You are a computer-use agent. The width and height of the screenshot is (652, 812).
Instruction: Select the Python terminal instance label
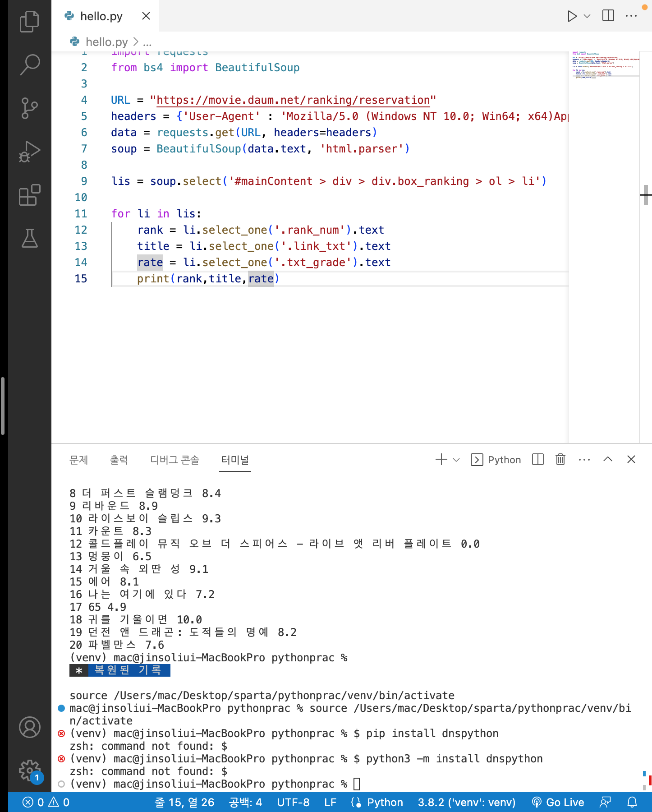(x=496, y=460)
